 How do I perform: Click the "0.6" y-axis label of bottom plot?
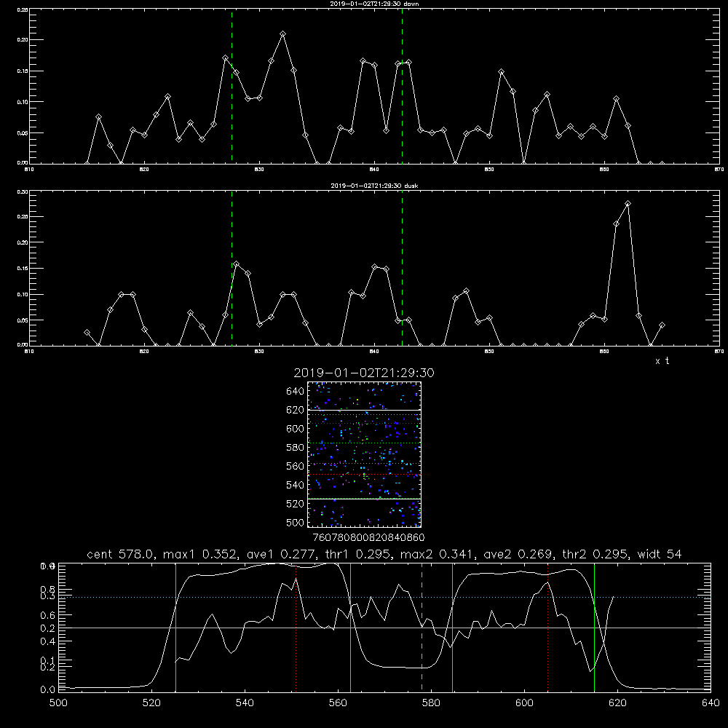(48, 615)
